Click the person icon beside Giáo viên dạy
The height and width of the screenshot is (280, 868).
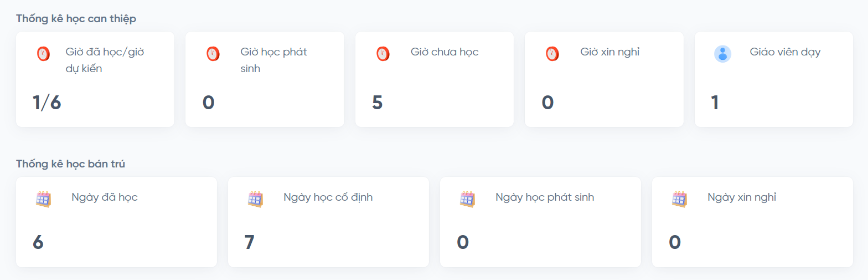pos(722,54)
